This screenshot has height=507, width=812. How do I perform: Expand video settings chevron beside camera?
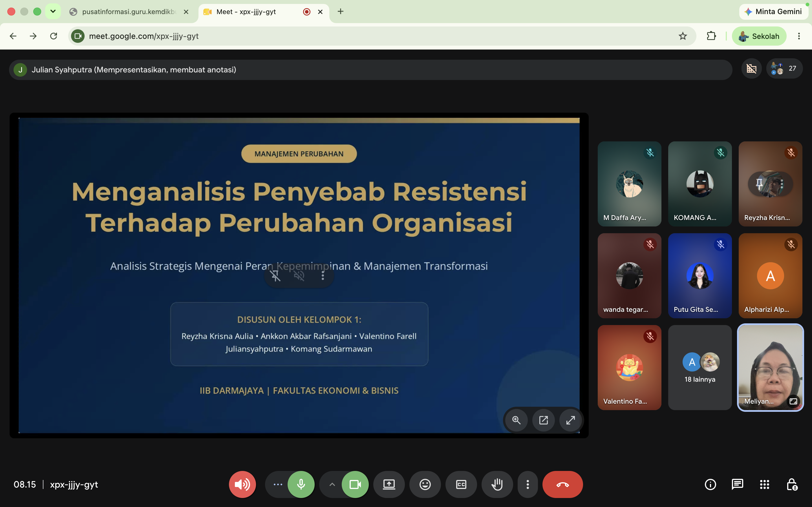point(332,484)
